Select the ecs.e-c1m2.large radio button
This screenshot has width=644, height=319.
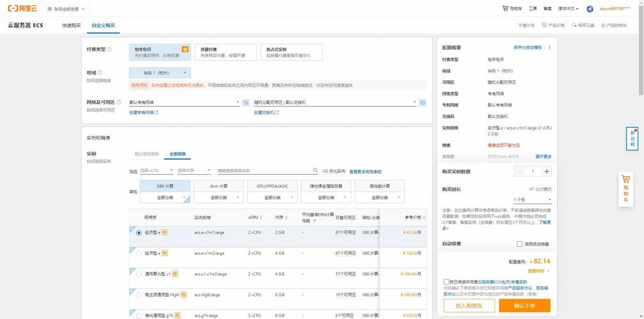click(139, 253)
